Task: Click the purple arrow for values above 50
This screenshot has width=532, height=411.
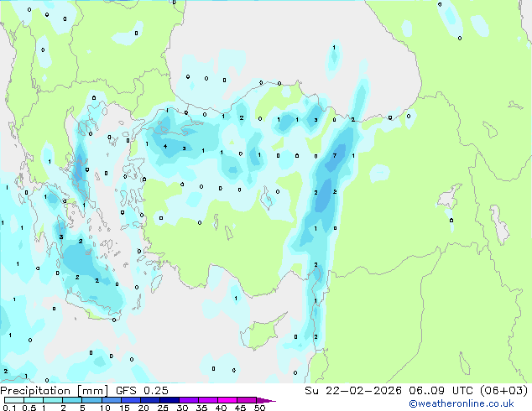Action: (x=266, y=400)
